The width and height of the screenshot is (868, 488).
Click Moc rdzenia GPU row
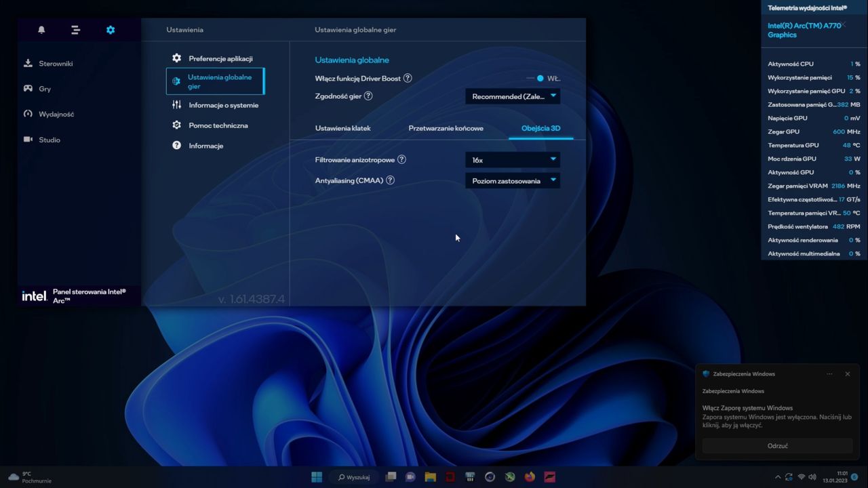click(814, 159)
